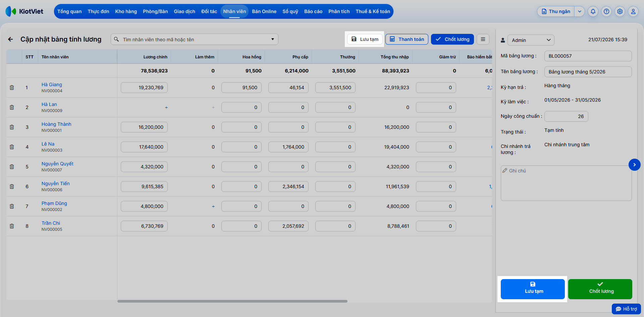Click Hoàng Thành's total 16,200,000

(397, 127)
